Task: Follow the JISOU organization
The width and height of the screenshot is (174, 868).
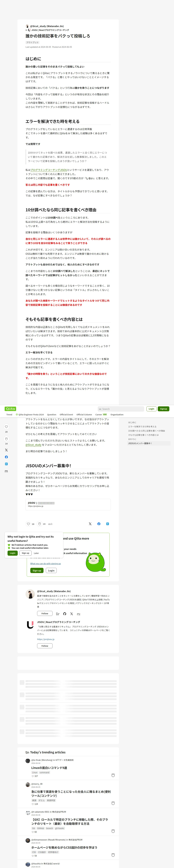Action: click(45, 646)
